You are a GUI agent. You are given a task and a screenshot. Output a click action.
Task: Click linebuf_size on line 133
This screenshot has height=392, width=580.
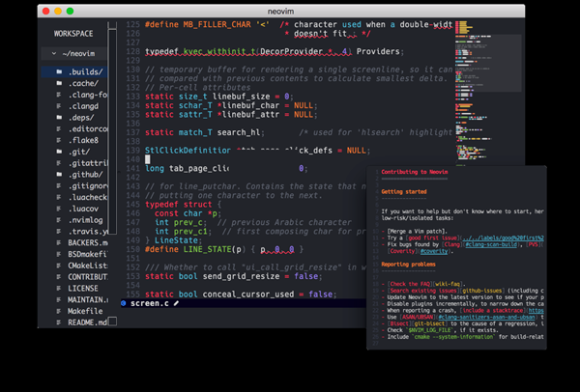point(241,97)
